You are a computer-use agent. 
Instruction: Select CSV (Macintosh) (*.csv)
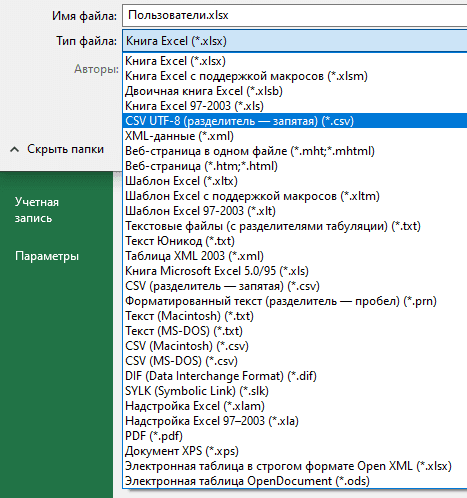295,346
